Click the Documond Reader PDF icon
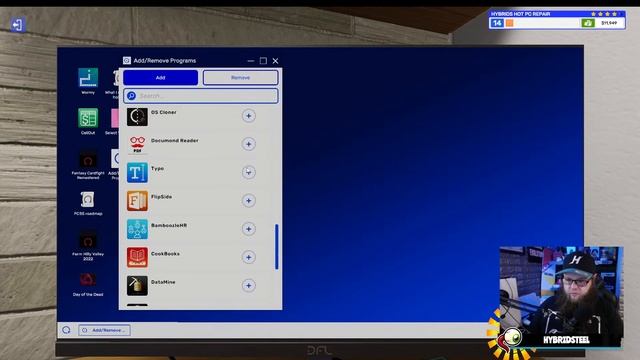The image size is (640, 360). (137, 144)
